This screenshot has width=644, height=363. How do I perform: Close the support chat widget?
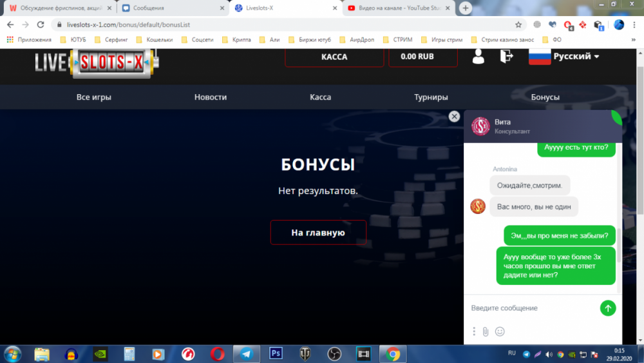click(x=454, y=117)
